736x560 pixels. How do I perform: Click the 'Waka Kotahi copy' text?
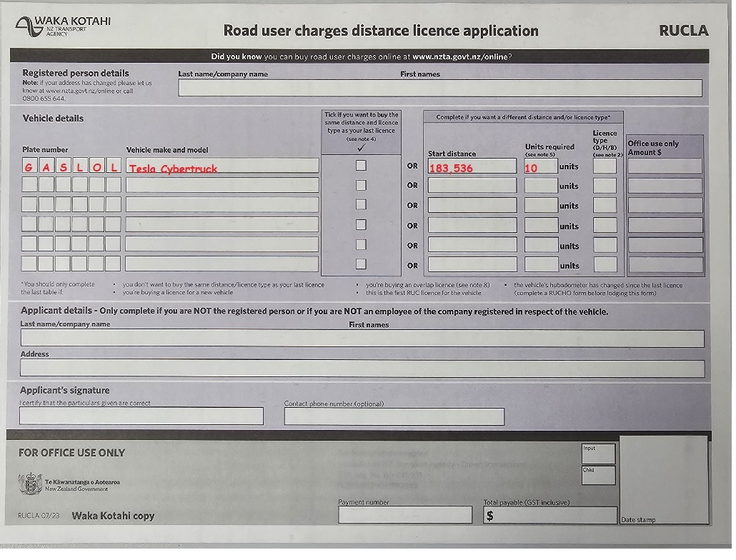click(113, 516)
